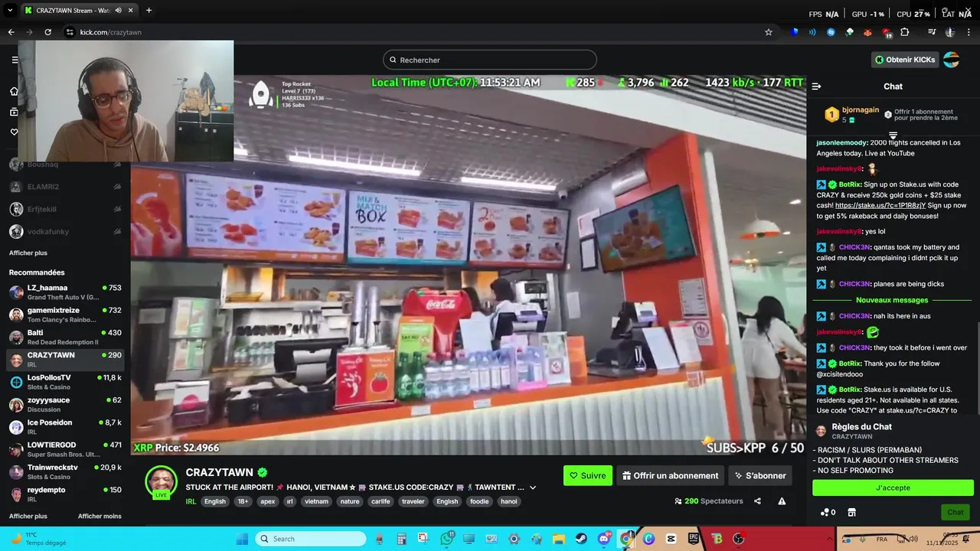Open LZ_haamaa recommended channel

pyautogui.click(x=65, y=292)
